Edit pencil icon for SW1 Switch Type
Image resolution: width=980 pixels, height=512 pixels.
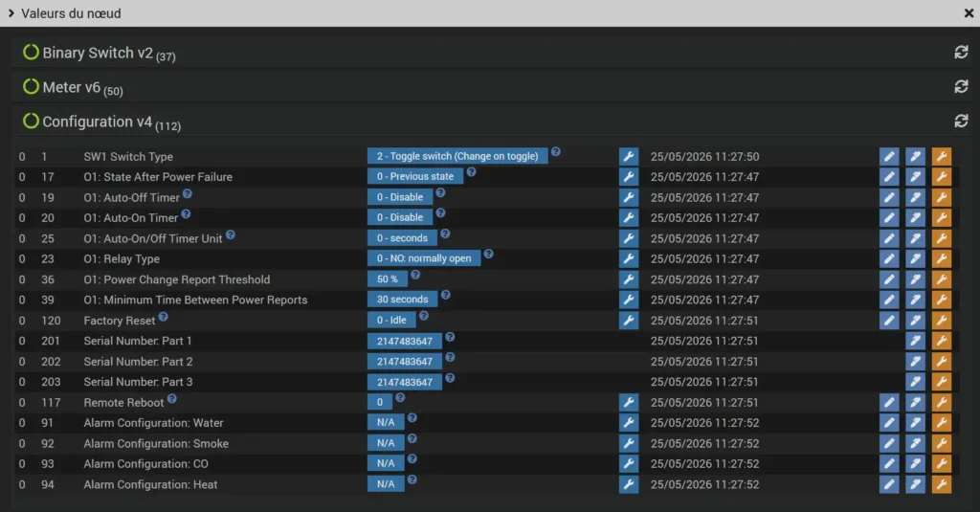[x=889, y=156]
